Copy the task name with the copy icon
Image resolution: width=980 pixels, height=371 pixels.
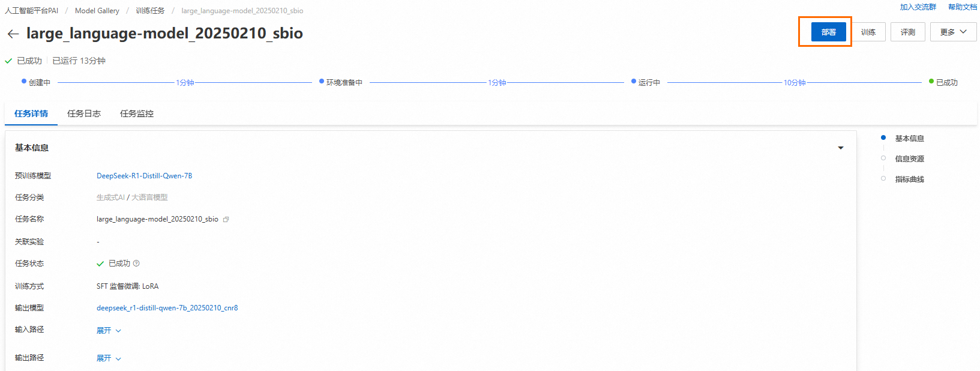(x=226, y=220)
